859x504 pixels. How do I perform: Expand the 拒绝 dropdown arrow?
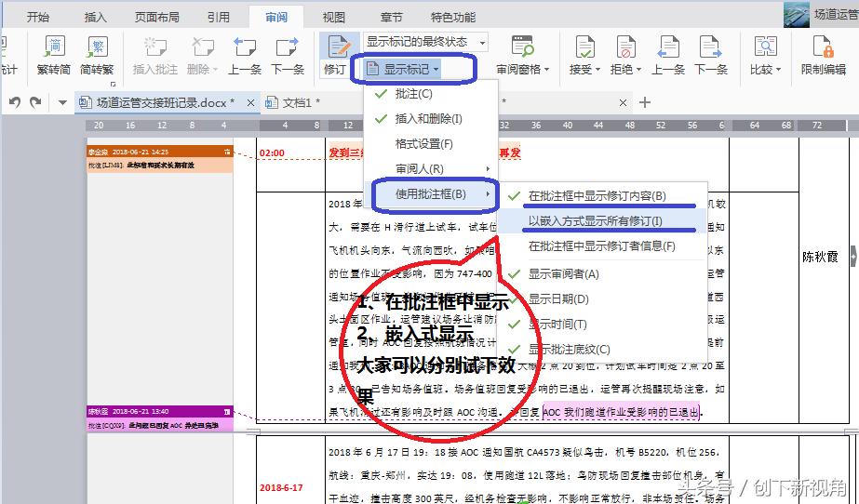[x=638, y=70]
